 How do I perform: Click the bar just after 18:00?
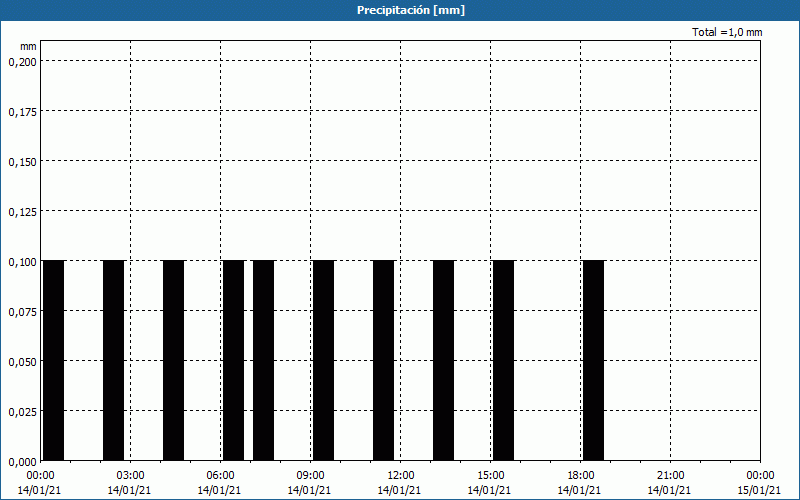(593, 361)
